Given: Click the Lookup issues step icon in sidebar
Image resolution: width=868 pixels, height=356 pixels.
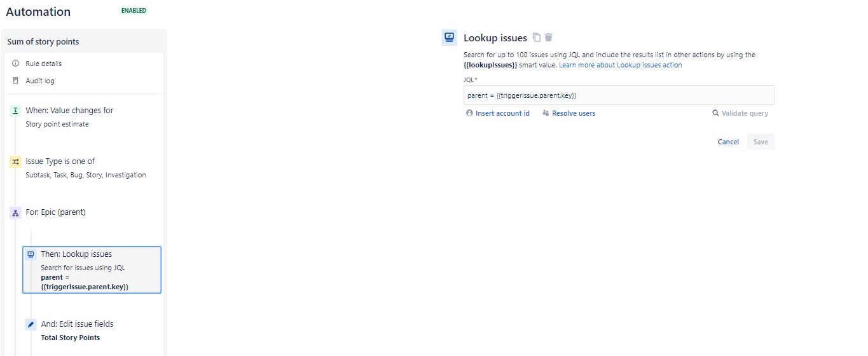Looking at the screenshot, I should tap(31, 254).
